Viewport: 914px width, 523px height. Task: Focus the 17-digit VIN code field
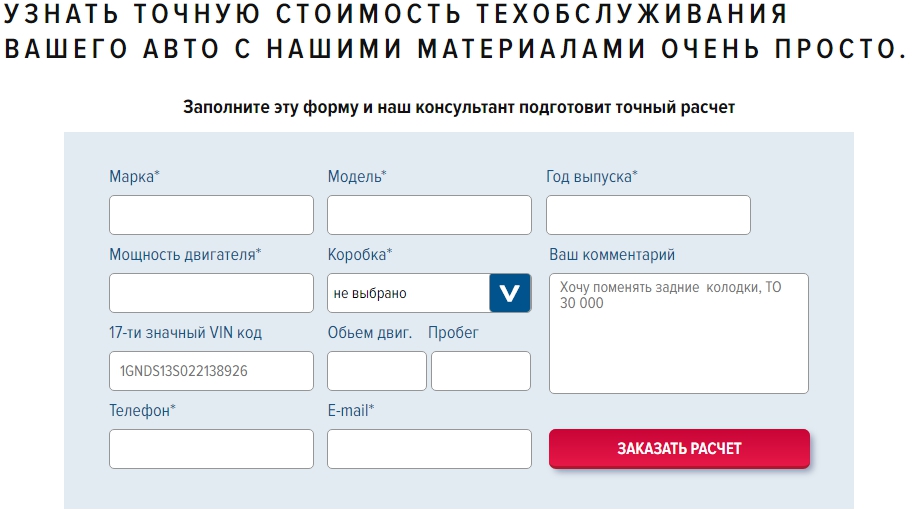(211, 371)
